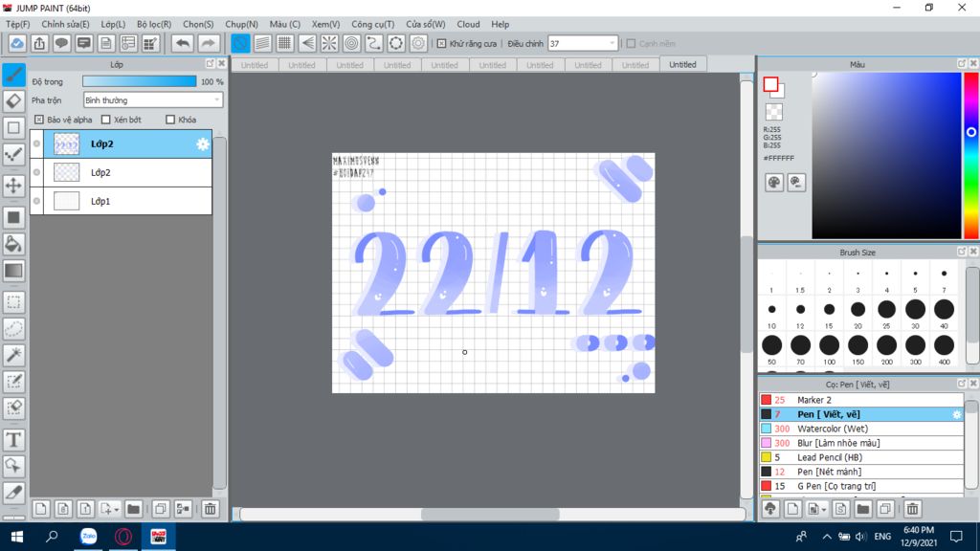Select the Lasso selection tool
The image size is (980, 551).
(13, 329)
